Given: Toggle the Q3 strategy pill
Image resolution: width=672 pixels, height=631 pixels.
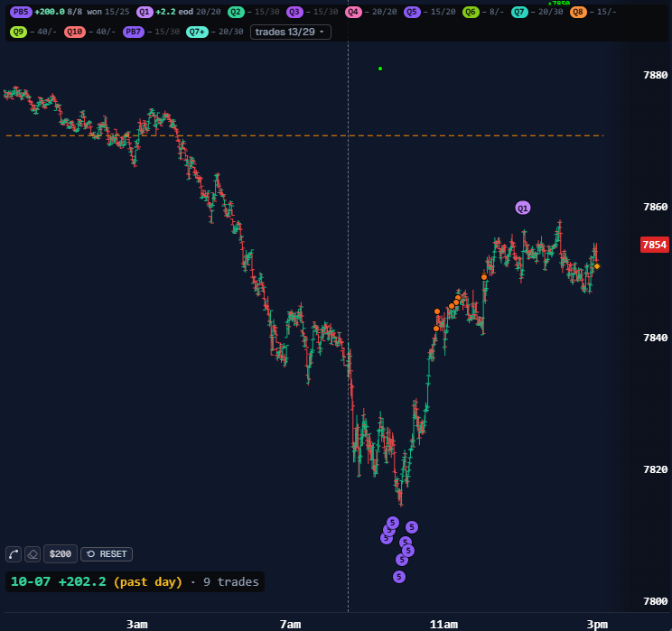Looking at the screenshot, I should coord(294,12).
